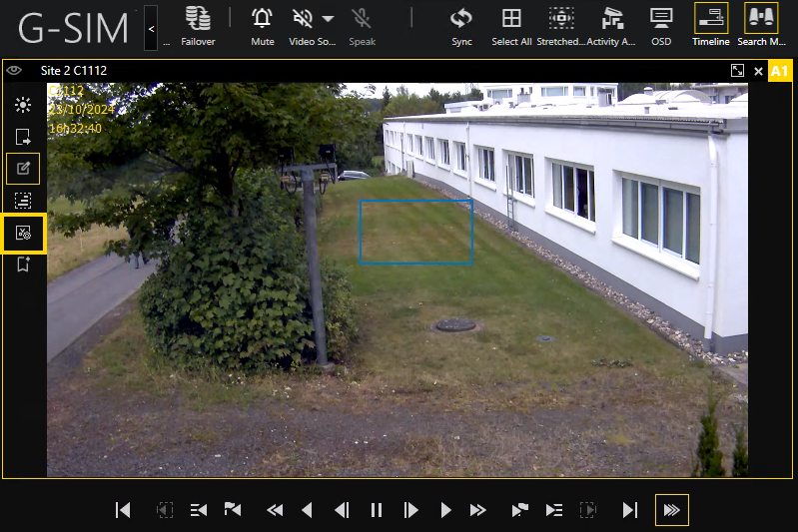Click the brightness sun icon in viewer sidebar
Image resolution: width=798 pixels, height=532 pixels.
pos(23,105)
